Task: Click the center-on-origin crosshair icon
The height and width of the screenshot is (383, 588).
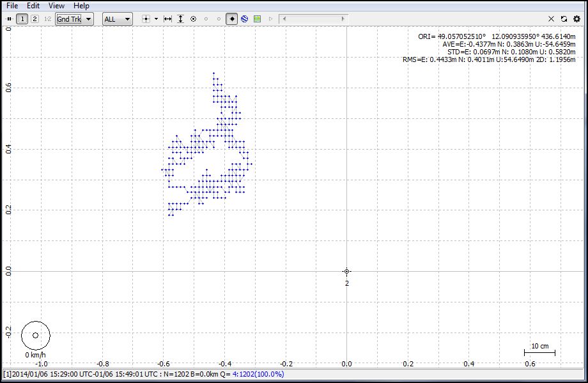Action: pyautogui.click(x=146, y=19)
